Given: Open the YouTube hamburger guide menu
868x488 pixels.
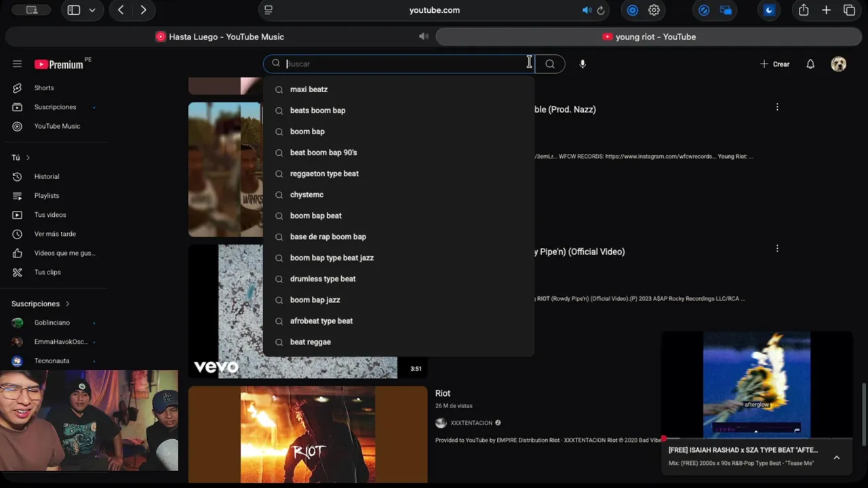Looking at the screenshot, I should pos(17,64).
